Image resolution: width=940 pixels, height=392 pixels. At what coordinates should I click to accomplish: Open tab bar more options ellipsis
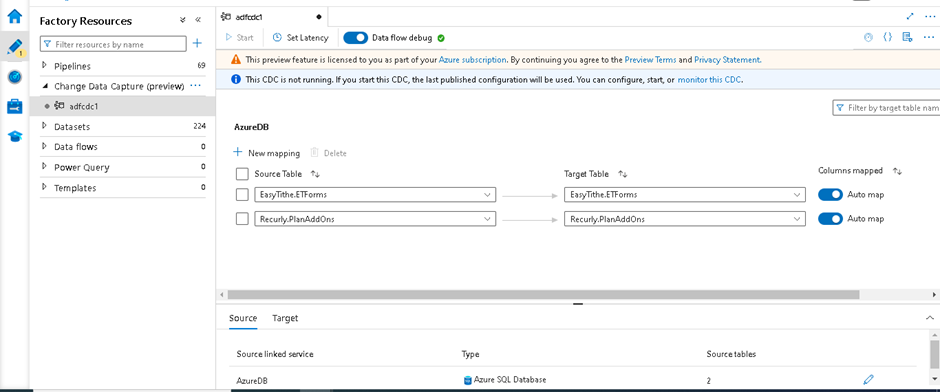930,17
